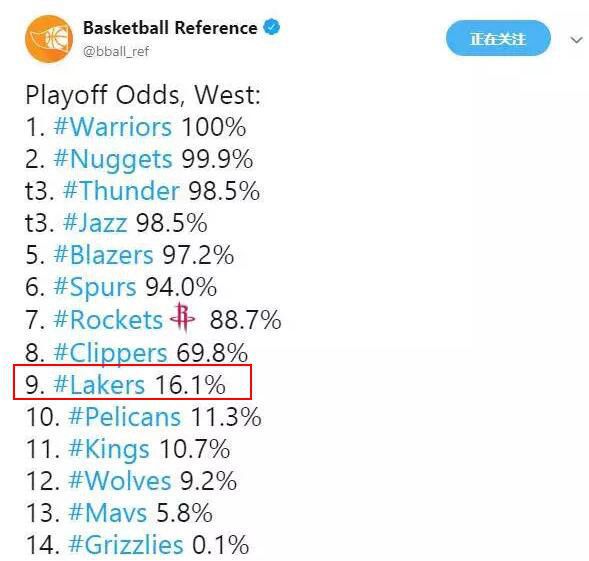589x561 pixels.
Task: Open the #Rockets hashtag
Action: click(108, 320)
